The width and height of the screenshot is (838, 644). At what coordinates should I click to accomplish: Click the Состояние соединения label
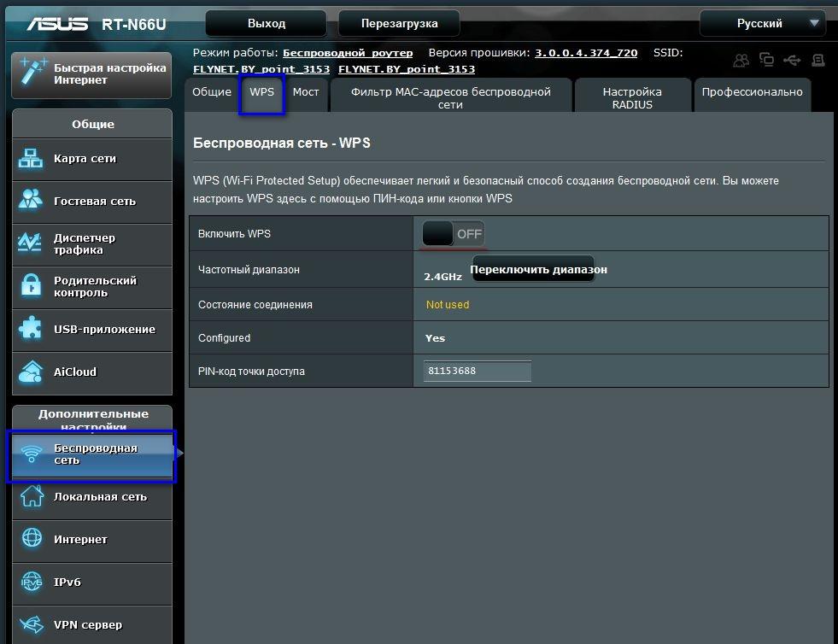click(255, 305)
